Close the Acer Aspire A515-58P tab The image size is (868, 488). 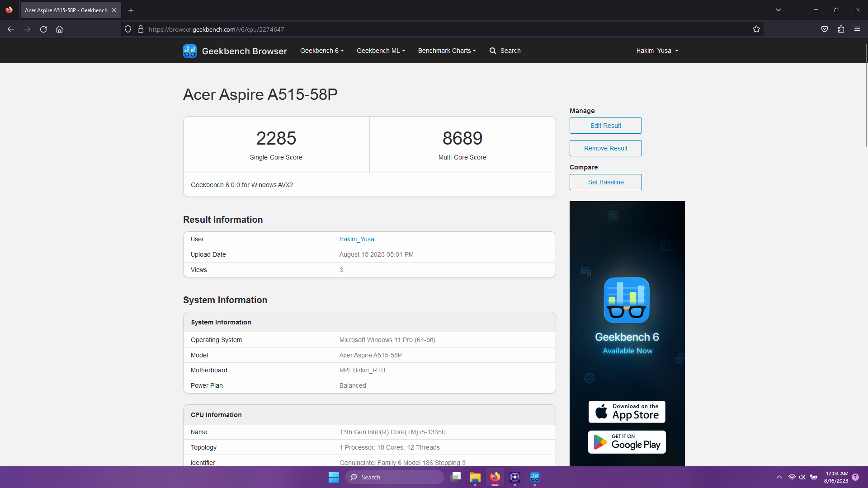click(x=114, y=10)
